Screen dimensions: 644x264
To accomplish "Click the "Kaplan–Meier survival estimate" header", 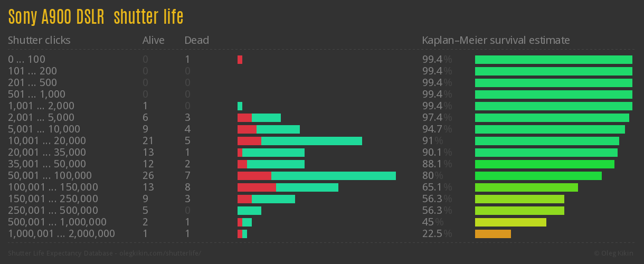I will tap(496, 40).
